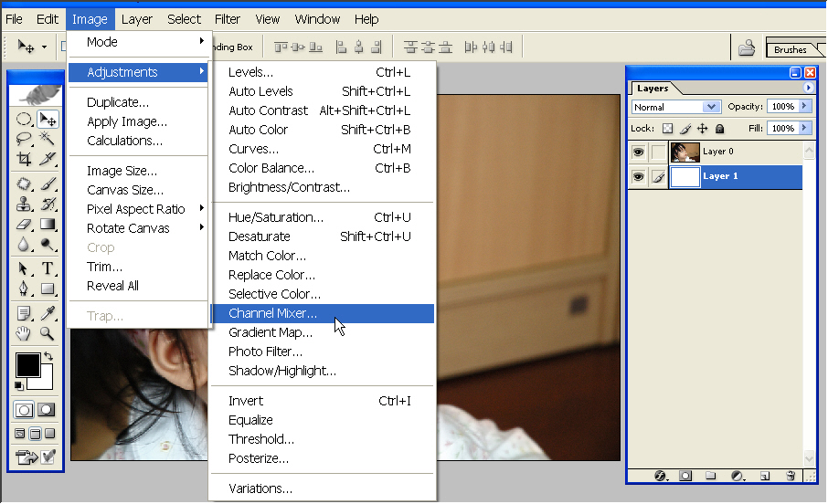Toggle lock position
Image resolution: width=828 pixels, height=504 pixels.
[x=702, y=128]
